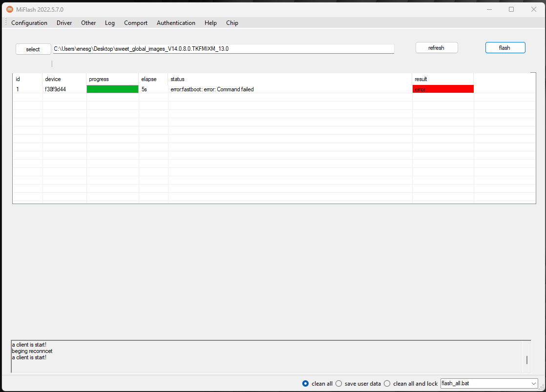Click the menu bar grip handle

5,22
